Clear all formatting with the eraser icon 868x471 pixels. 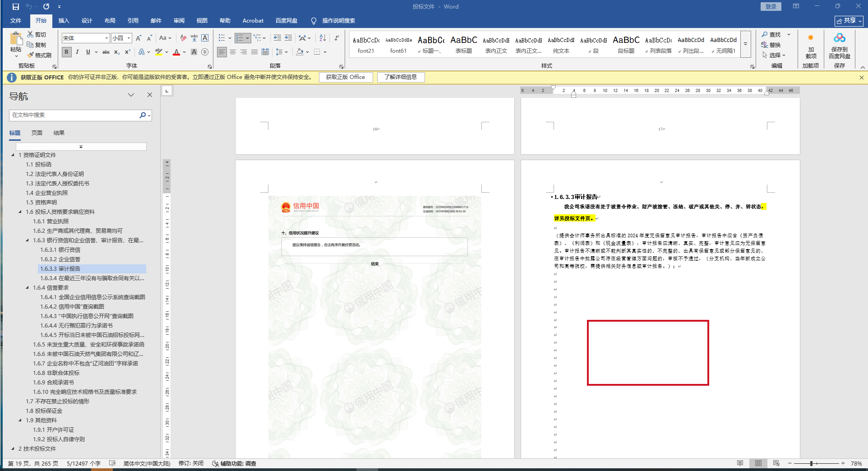pyautogui.click(x=183, y=38)
